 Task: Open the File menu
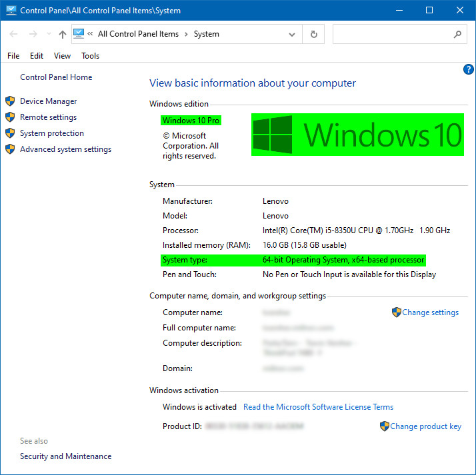(13, 56)
